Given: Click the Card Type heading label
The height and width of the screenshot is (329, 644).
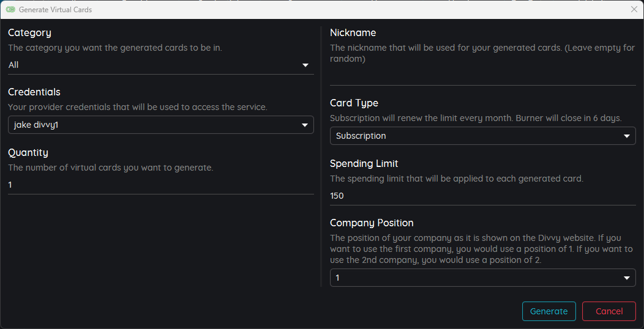Looking at the screenshot, I should pos(354,103).
